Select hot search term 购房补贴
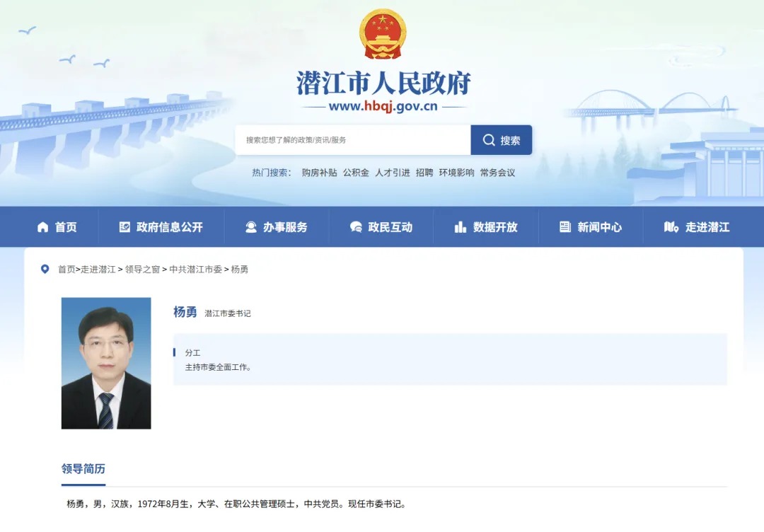The height and width of the screenshot is (532, 764). coord(319,173)
